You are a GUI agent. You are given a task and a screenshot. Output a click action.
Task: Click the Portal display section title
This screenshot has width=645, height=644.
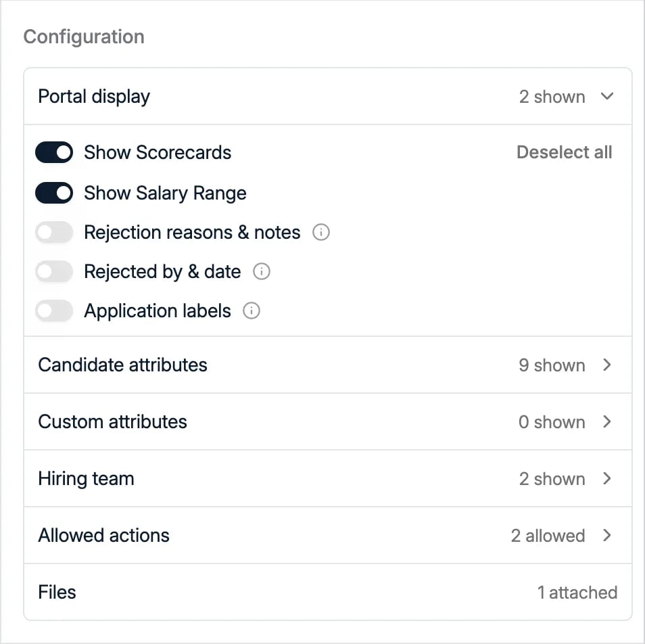tap(94, 97)
